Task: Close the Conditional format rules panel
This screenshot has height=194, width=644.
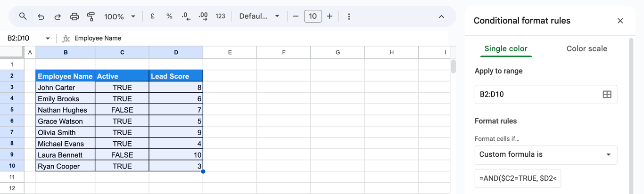Action: [x=620, y=21]
